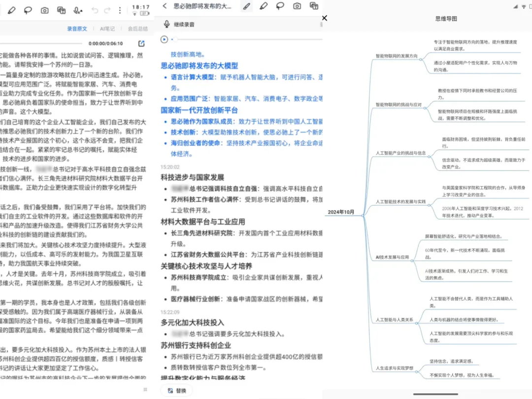Tap the home indicator bar at screen bottom
The image size is (532, 399).
(435, 394)
